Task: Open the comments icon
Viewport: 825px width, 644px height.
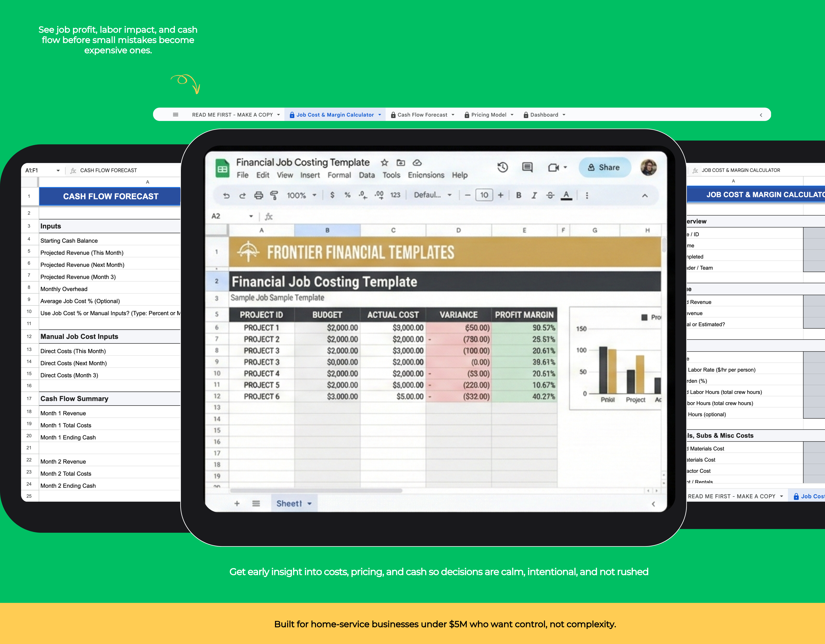Action: pyautogui.click(x=527, y=167)
